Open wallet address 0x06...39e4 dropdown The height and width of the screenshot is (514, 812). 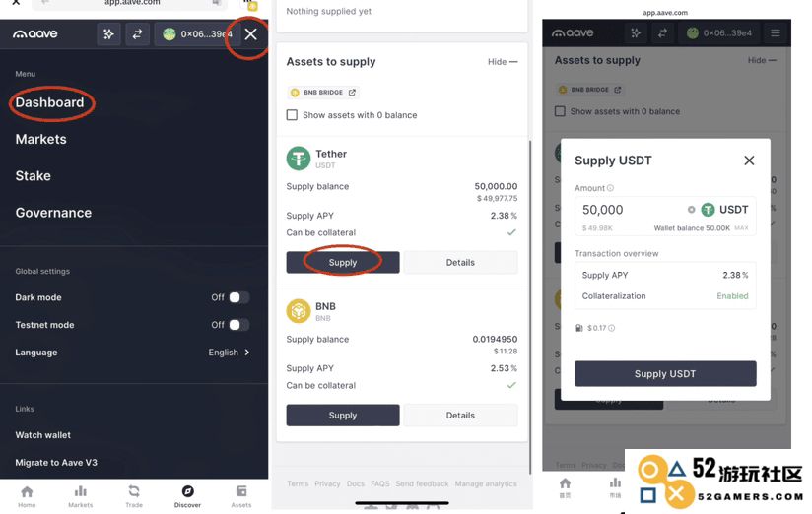196,34
